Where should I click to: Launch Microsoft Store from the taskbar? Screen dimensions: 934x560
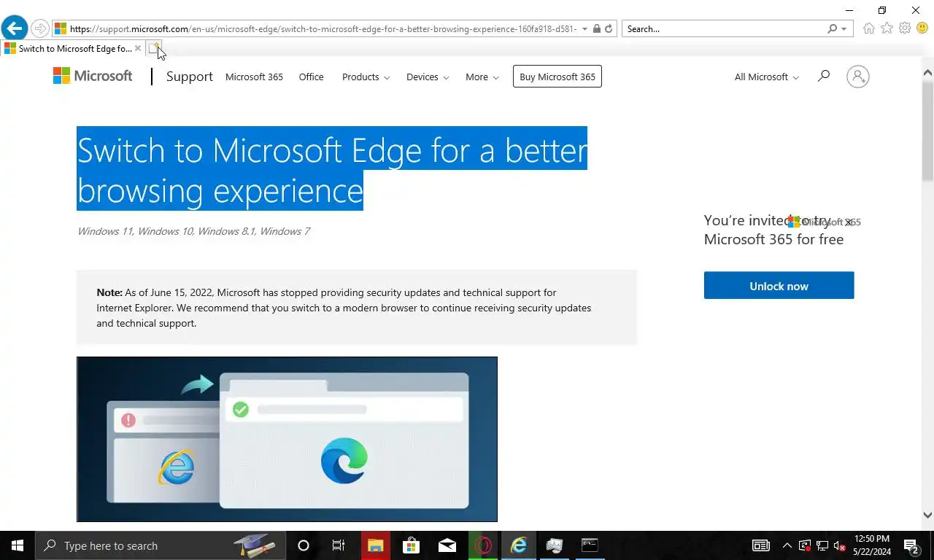411,545
